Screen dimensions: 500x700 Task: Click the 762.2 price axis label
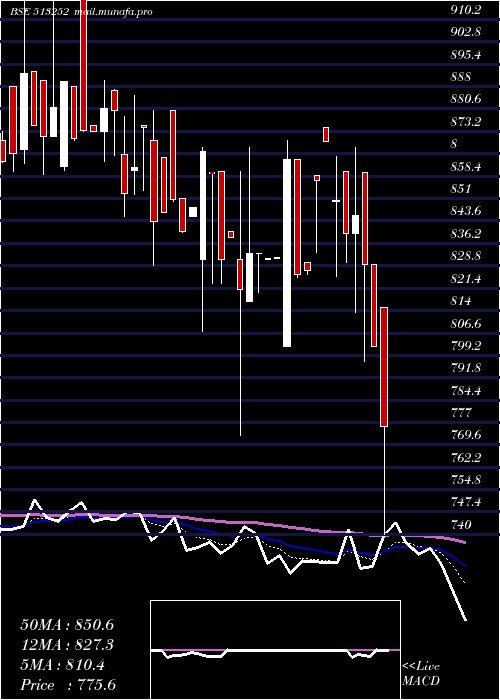pyautogui.click(x=466, y=458)
